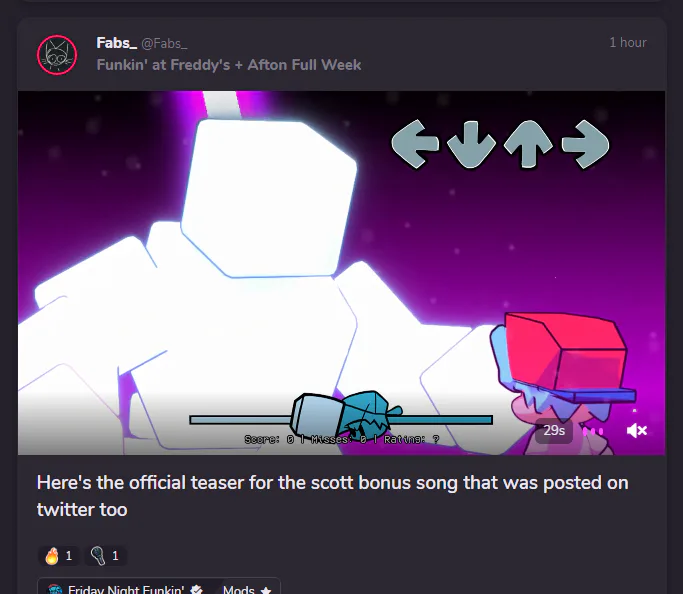Open the Funkin' at Freddy's game link

[x=229, y=65]
